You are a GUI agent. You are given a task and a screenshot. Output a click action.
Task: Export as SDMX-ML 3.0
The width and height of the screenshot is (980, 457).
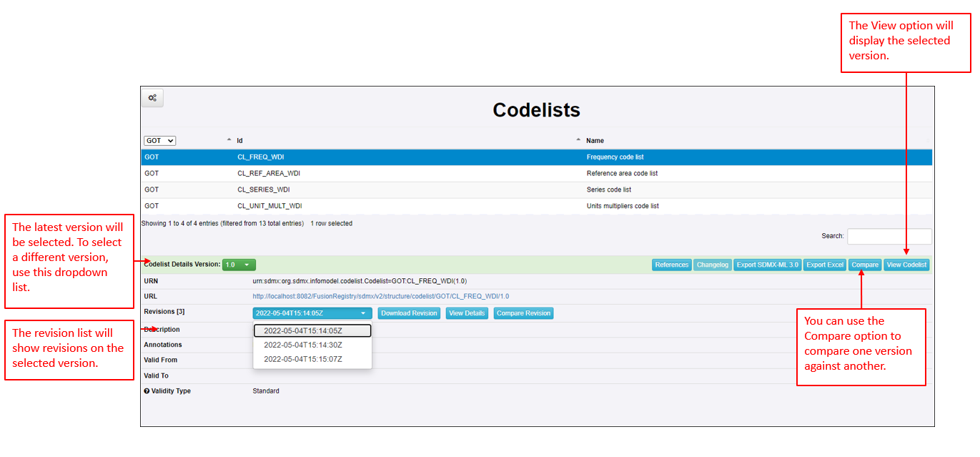tap(767, 265)
